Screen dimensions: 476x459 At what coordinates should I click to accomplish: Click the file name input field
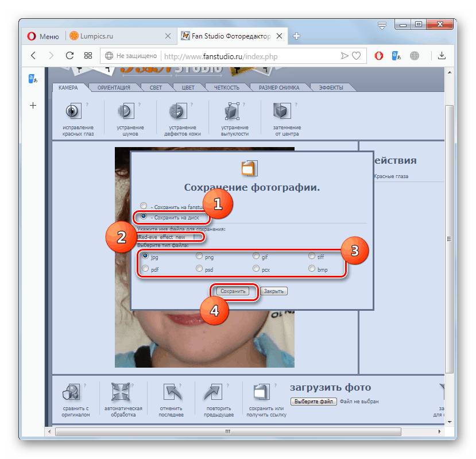[x=167, y=237]
